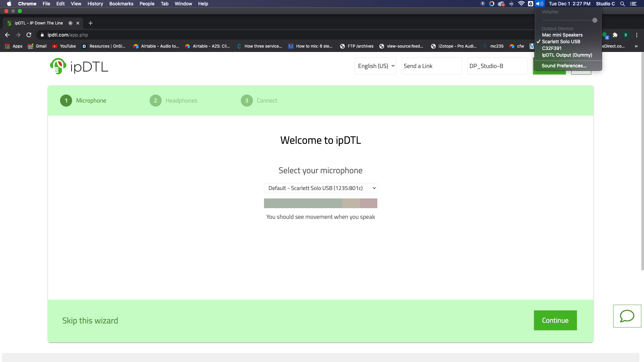Viewport: 644px width, 362px height.
Task: Open the YouTube bookmark
Action: tap(64, 46)
